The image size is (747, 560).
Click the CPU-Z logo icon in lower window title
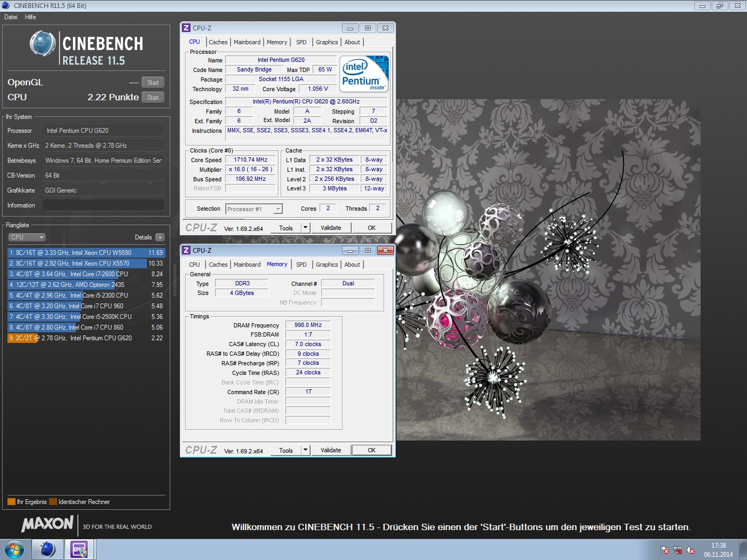186,250
